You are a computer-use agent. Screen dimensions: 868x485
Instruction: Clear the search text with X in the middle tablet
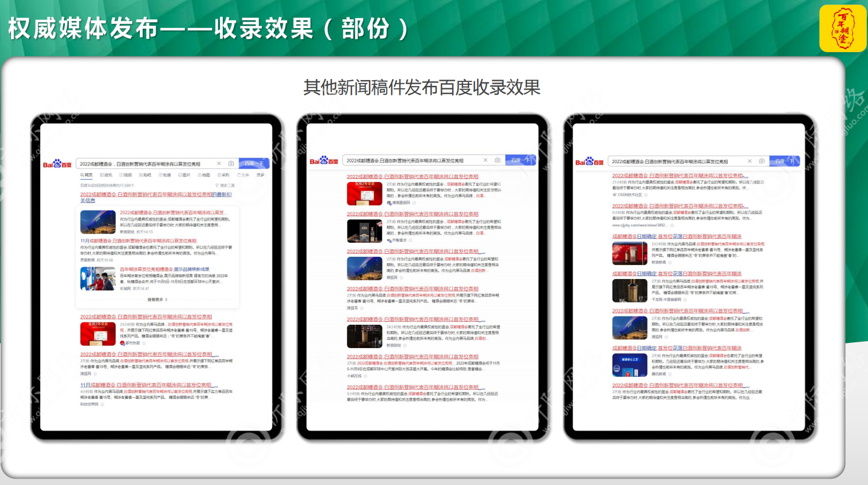(x=485, y=160)
